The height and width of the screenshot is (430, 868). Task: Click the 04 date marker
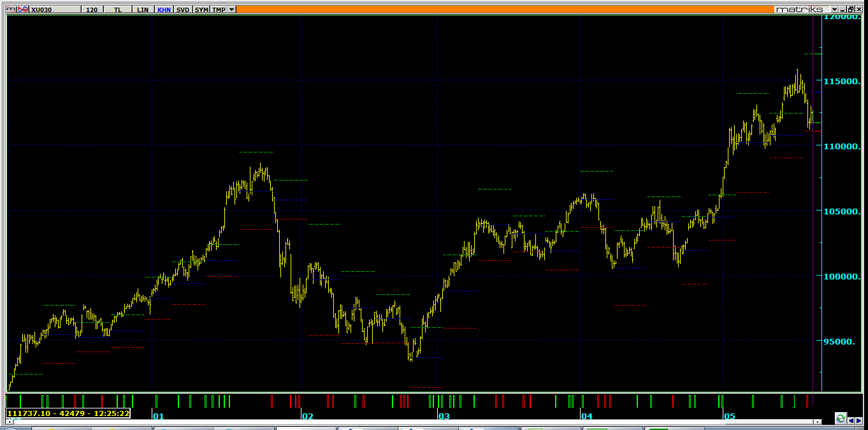[x=587, y=416]
